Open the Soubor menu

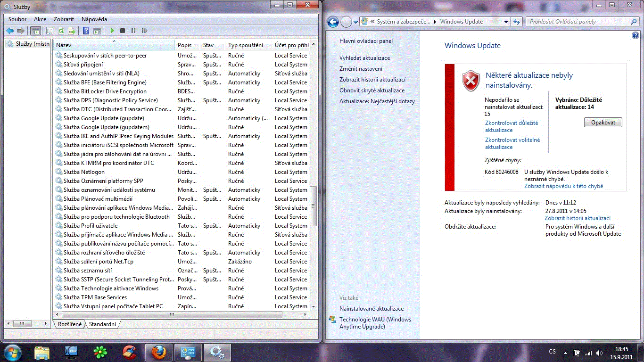point(17,19)
